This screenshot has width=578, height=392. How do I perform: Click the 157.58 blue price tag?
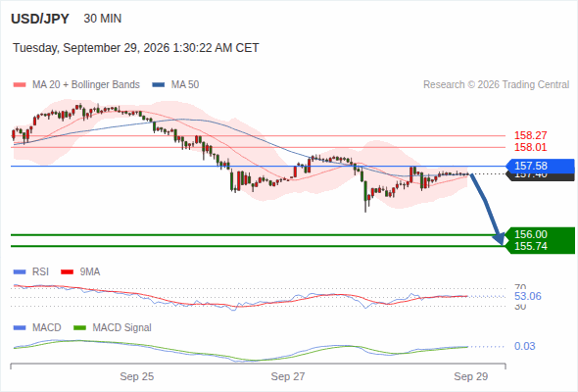(x=540, y=166)
